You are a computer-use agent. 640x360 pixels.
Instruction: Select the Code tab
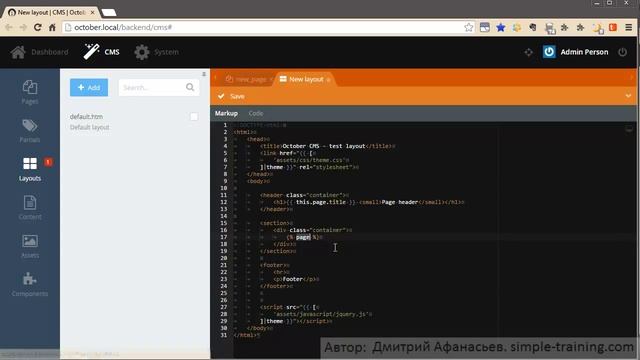(x=256, y=113)
